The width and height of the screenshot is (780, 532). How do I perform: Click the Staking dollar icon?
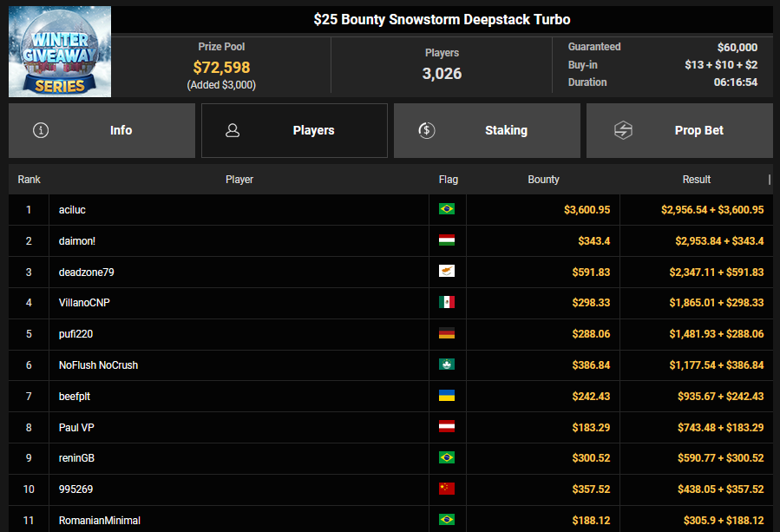[426, 130]
